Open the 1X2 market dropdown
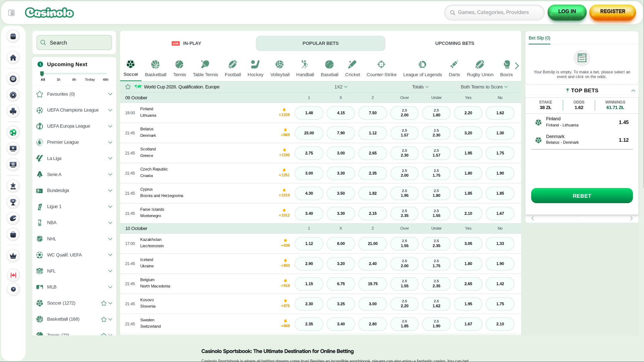Image resolution: width=644 pixels, height=362 pixels. pyautogui.click(x=340, y=87)
